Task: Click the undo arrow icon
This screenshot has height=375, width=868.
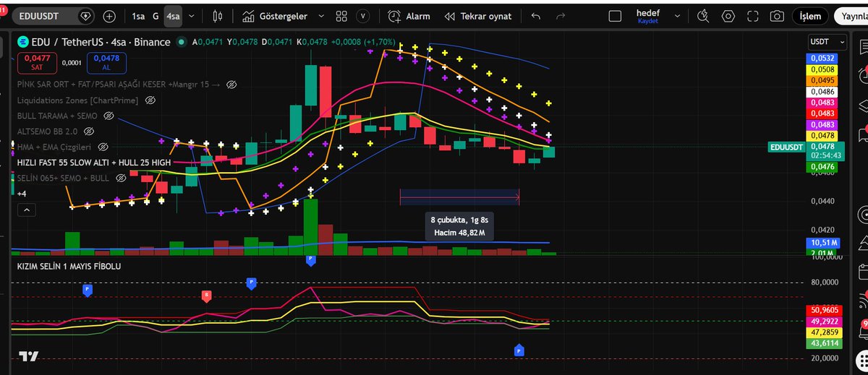Action: click(536, 16)
